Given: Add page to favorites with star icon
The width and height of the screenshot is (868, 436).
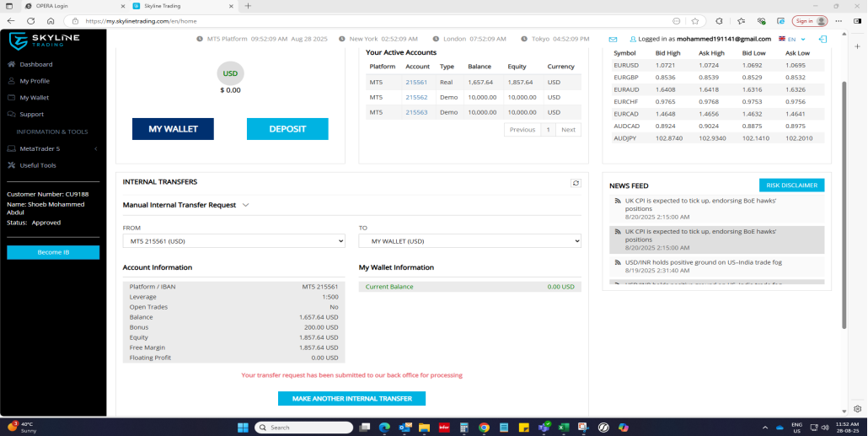Looking at the screenshot, I should (695, 21).
